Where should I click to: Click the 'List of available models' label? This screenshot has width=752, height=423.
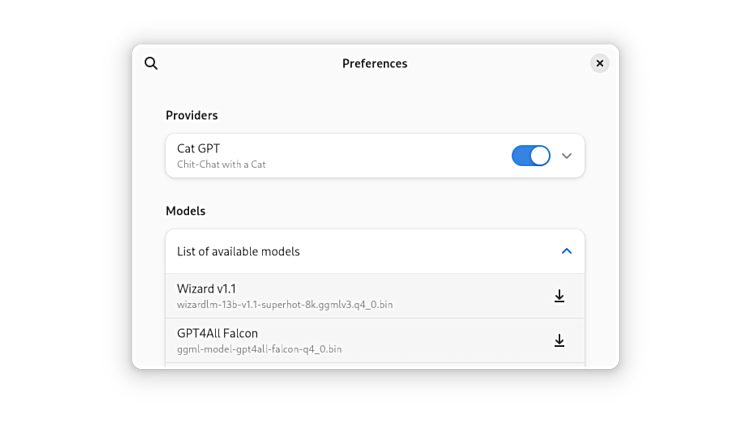click(x=238, y=251)
